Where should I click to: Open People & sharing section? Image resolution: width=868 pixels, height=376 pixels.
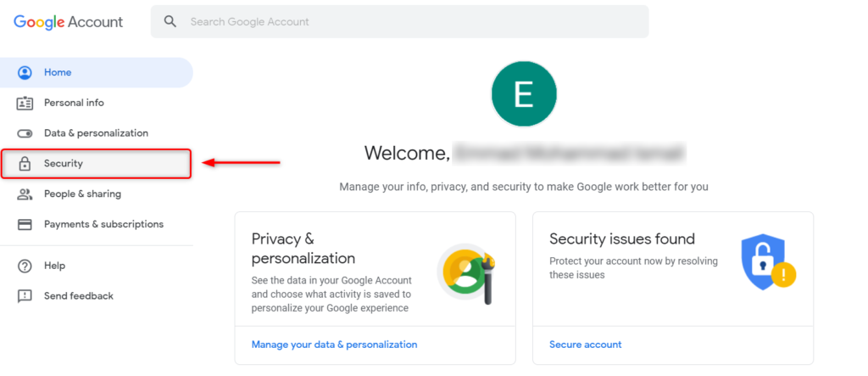(x=97, y=194)
